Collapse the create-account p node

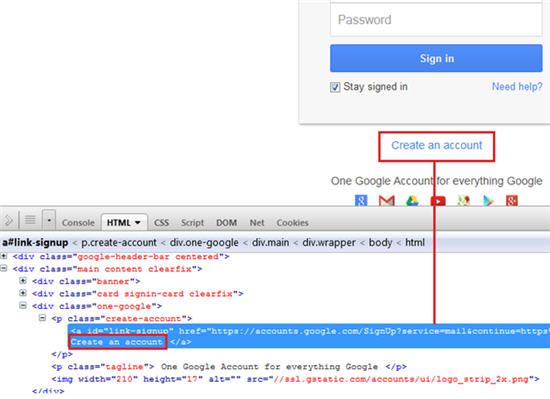tap(42, 318)
